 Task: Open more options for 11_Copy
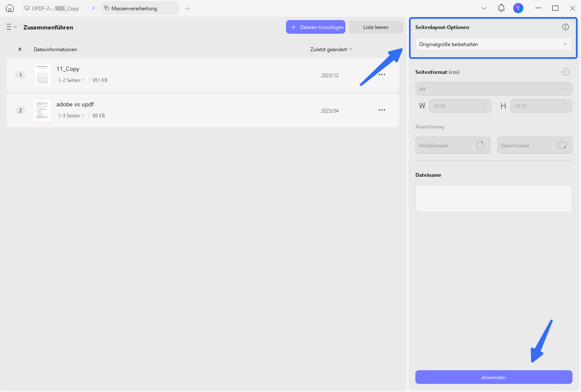(382, 75)
